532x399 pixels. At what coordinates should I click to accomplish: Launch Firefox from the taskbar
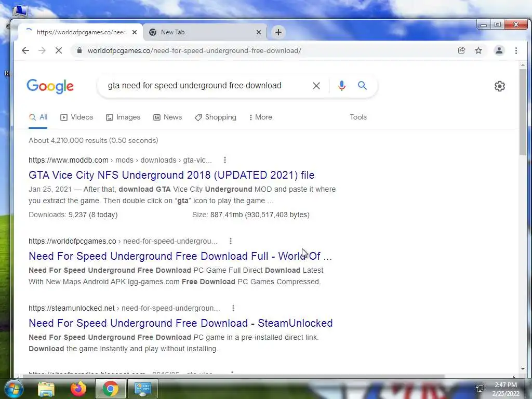[x=78, y=389]
